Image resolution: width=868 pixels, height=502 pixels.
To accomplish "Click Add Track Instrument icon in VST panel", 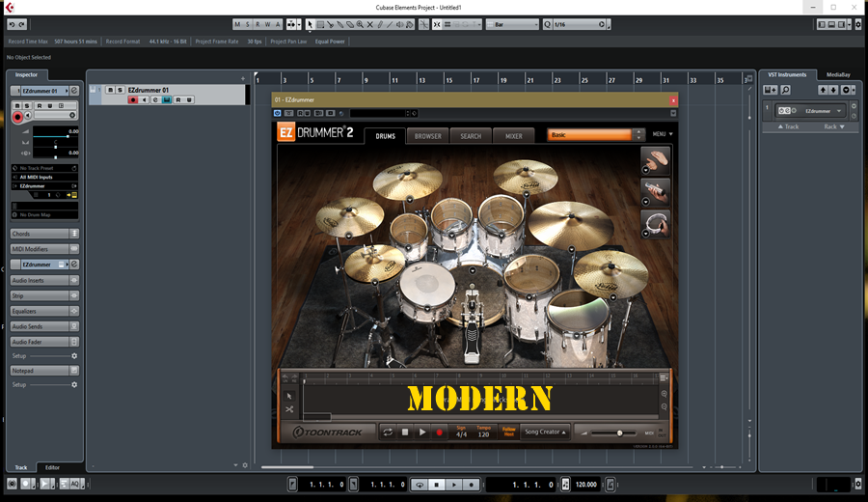I will pyautogui.click(x=770, y=90).
